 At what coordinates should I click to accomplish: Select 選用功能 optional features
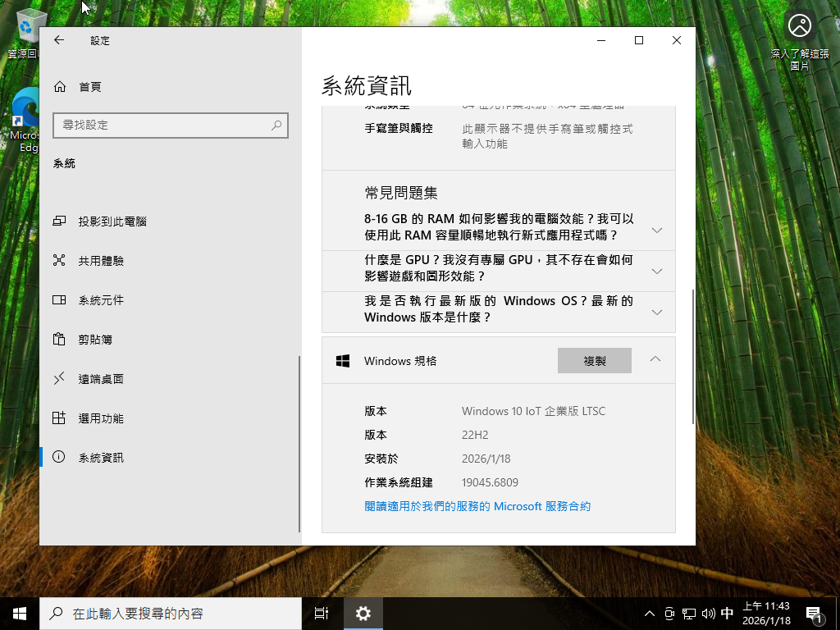click(101, 418)
